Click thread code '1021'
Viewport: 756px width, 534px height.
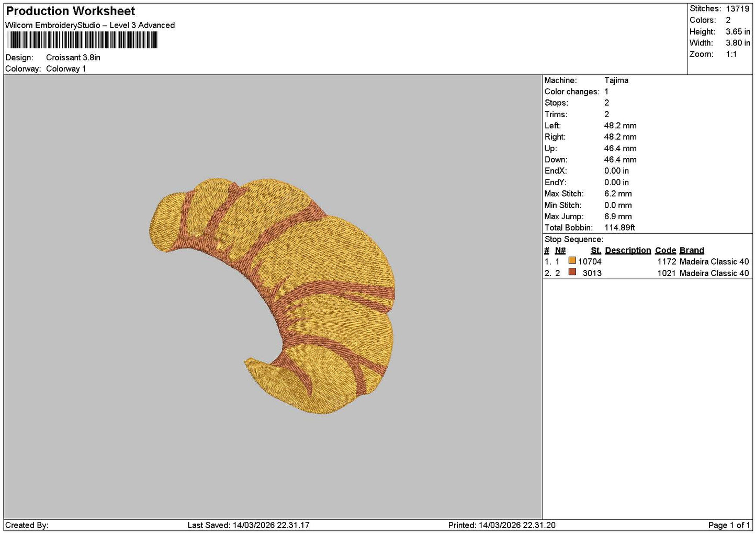tap(667, 273)
